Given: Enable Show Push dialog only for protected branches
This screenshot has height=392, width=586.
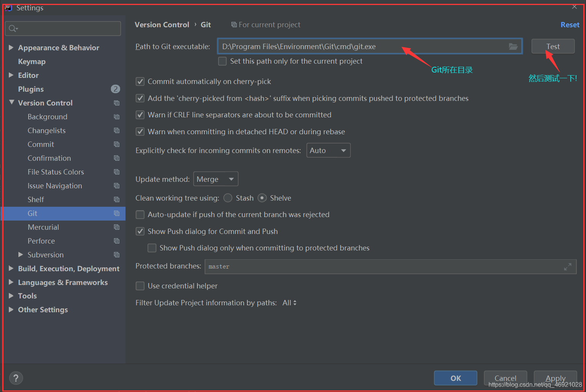Looking at the screenshot, I should point(152,248).
